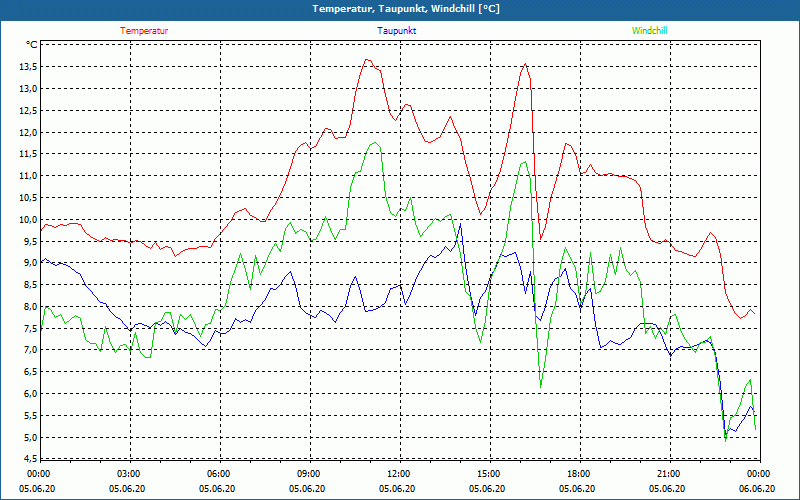800x500 pixels.
Task: Click the 03:00 time axis label
Action: click(128, 474)
